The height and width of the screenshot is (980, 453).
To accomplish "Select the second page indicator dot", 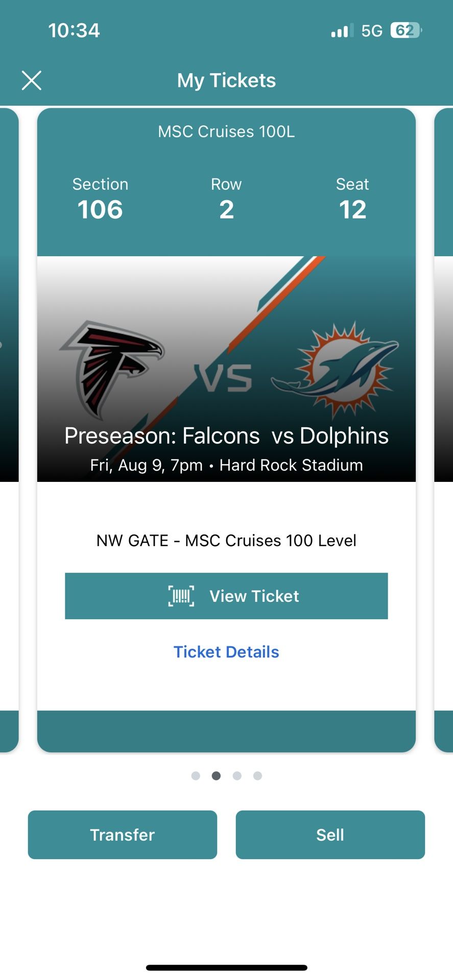I will point(217,776).
